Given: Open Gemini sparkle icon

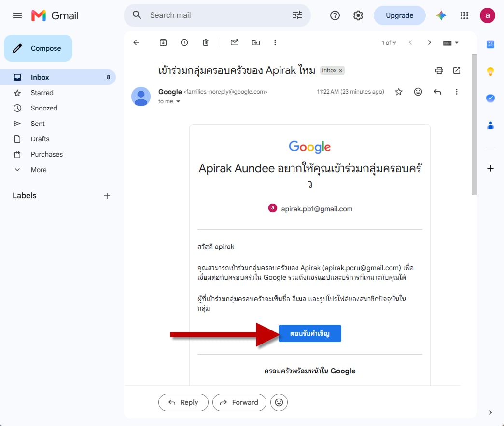Looking at the screenshot, I should point(441,15).
